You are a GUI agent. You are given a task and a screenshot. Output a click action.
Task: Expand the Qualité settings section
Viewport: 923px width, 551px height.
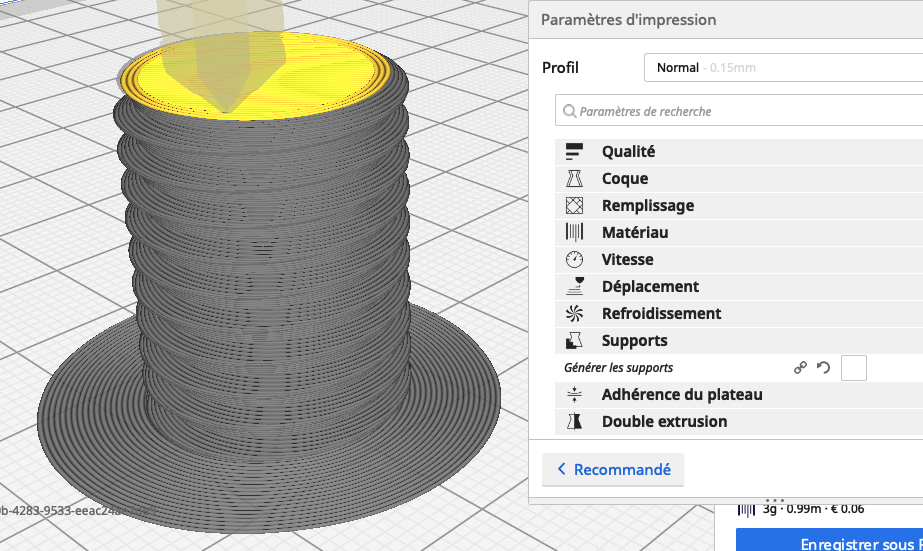click(x=739, y=151)
